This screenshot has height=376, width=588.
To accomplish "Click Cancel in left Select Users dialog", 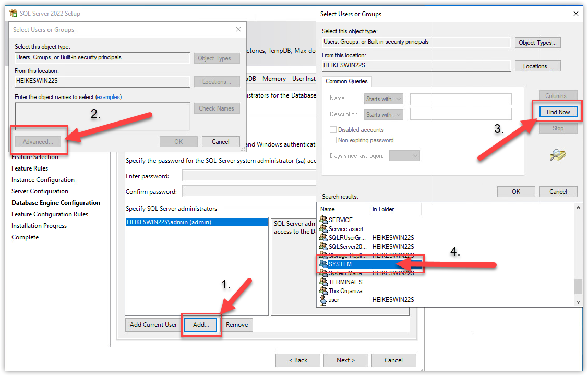I will [221, 142].
